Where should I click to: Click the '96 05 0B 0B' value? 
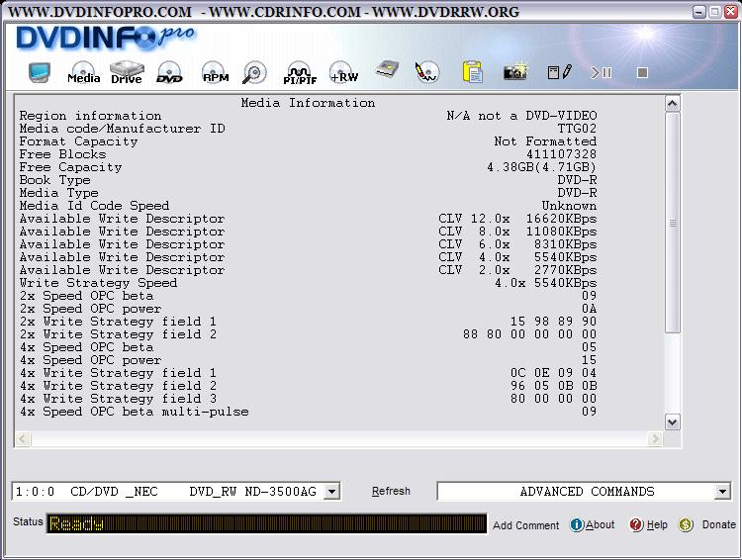click(554, 386)
